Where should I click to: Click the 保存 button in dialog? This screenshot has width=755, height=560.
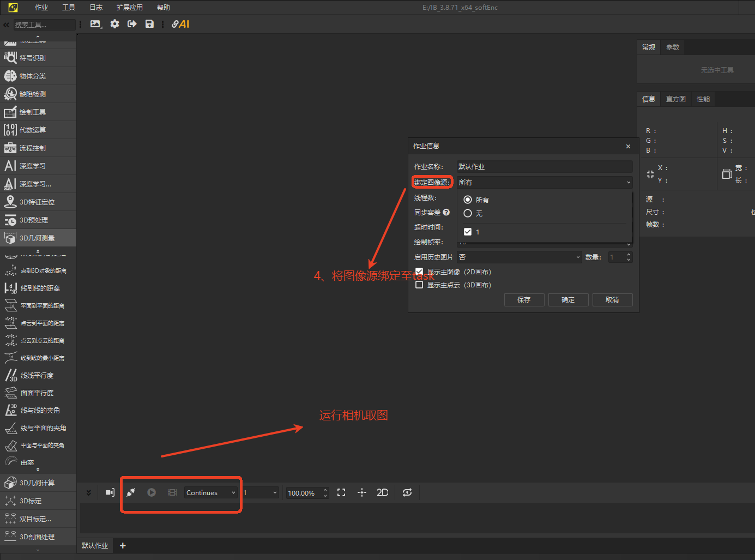coord(524,300)
